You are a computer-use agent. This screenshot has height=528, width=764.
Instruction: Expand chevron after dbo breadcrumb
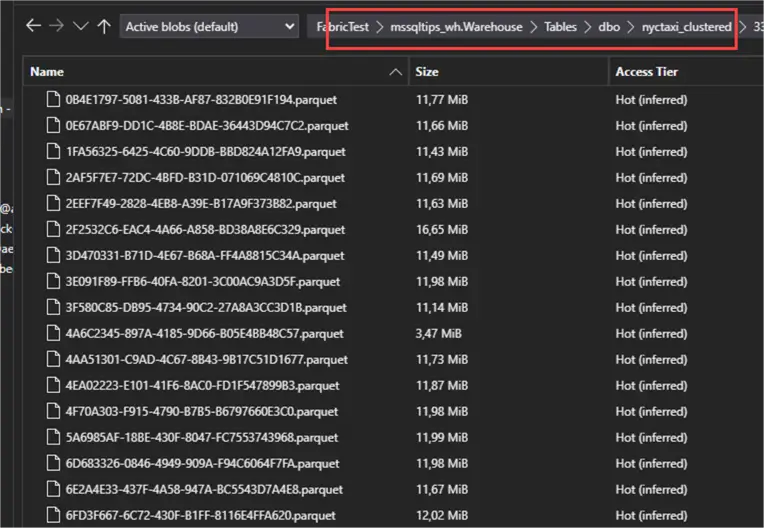(631, 27)
